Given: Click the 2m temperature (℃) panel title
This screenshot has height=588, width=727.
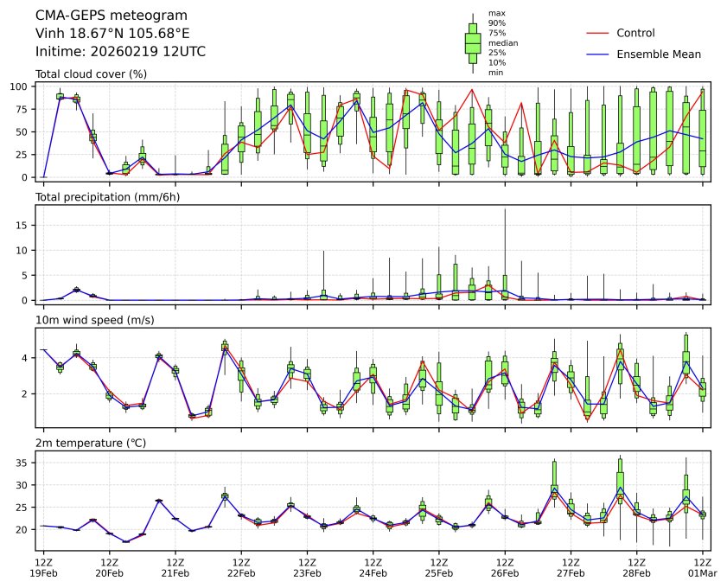Looking at the screenshot, I should coord(91,443).
